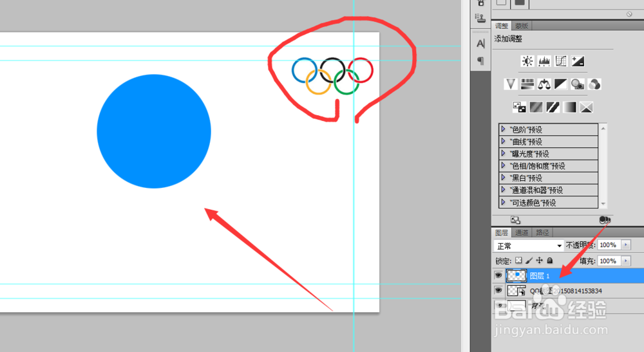Image resolution: width=644 pixels, height=352 pixels.
Task: Add a Vibrance adjustment (triangle icon)
Action: [x=511, y=84]
